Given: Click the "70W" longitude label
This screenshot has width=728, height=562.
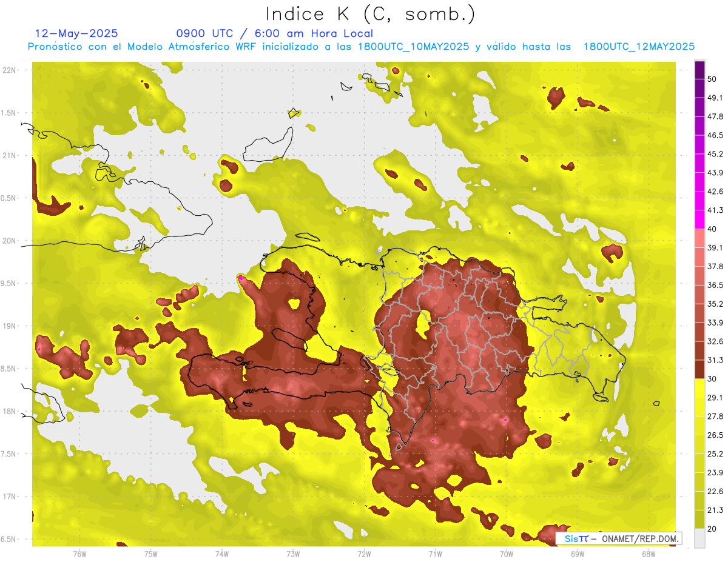Looking at the screenshot, I should point(507,554).
